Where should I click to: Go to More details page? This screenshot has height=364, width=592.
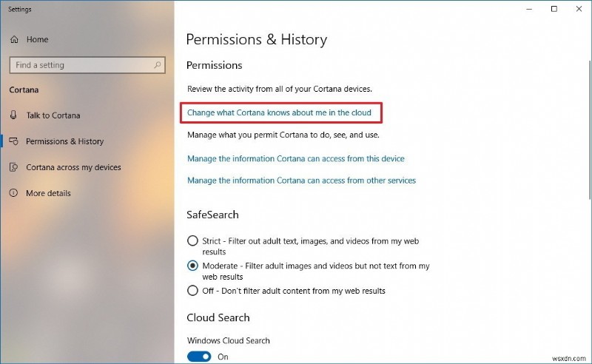pyautogui.click(x=48, y=193)
